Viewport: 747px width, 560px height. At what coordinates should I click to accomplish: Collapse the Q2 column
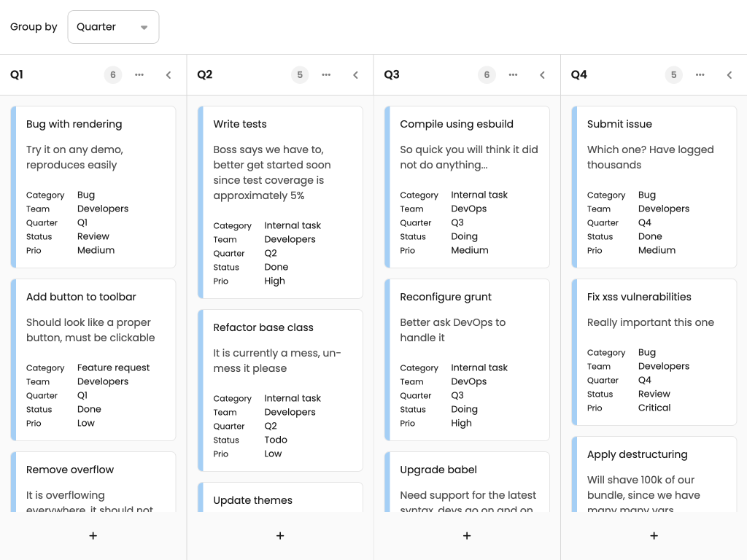355,74
